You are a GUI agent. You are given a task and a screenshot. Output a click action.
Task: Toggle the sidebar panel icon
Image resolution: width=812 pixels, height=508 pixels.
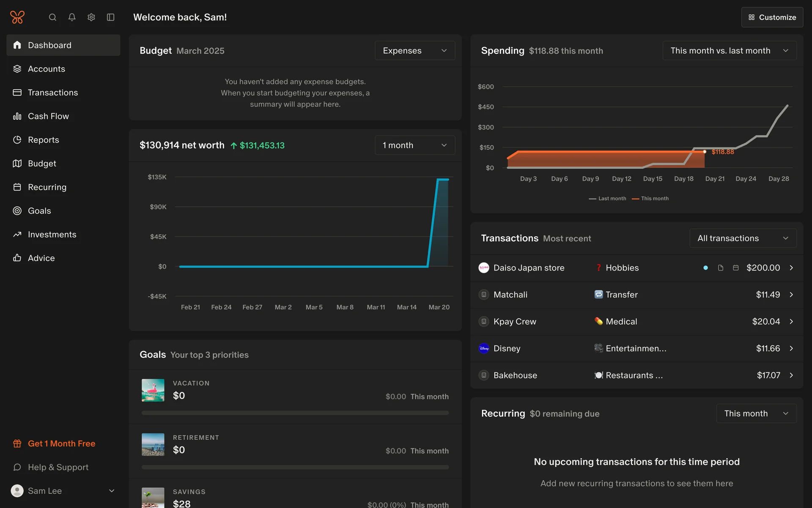tap(111, 17)
